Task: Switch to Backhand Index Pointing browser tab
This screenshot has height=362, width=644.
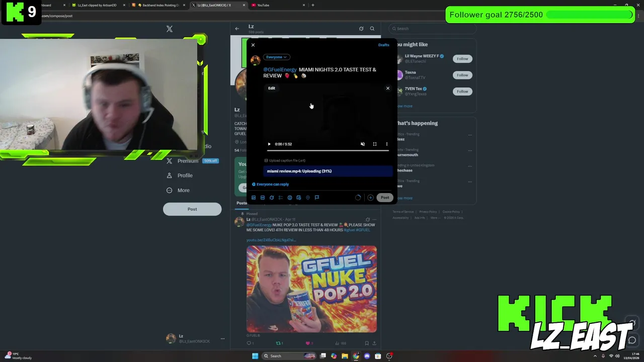Action: point(157,5)
